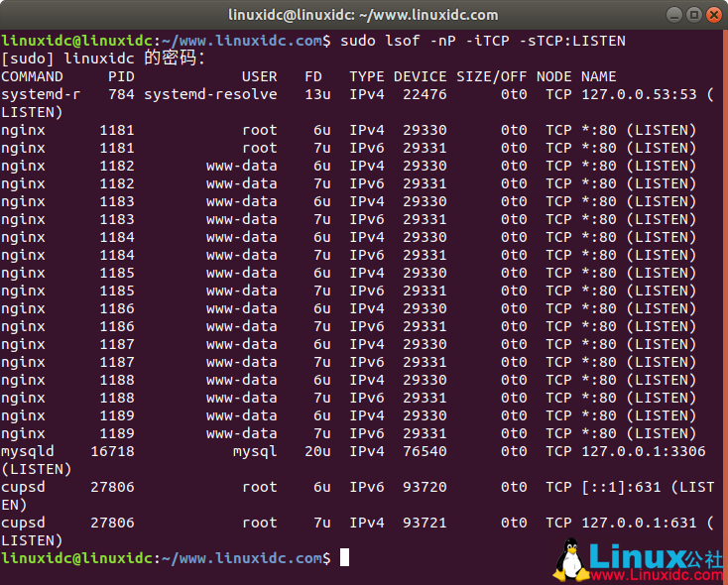Screen dimensions: 728x585
Task: Click the window title linuxidc@linuxidc: ~/www.linuxidc.com
Action: [x=363, y=15]
